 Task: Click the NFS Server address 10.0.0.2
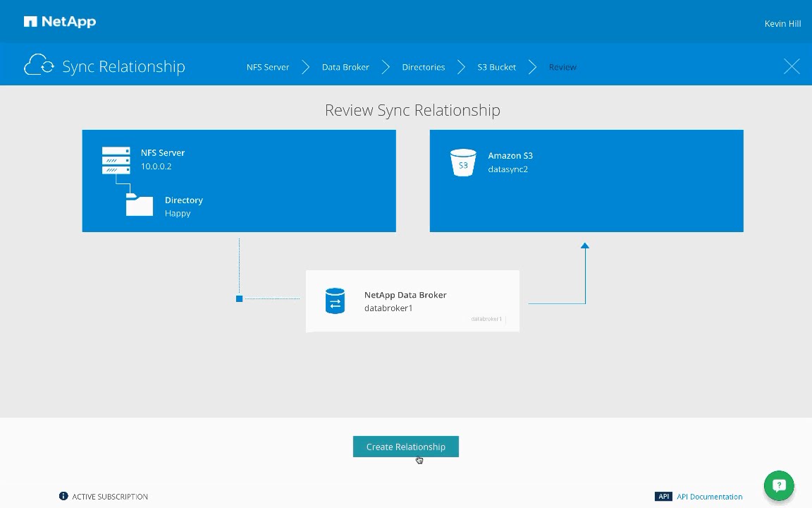click(156, 167)
